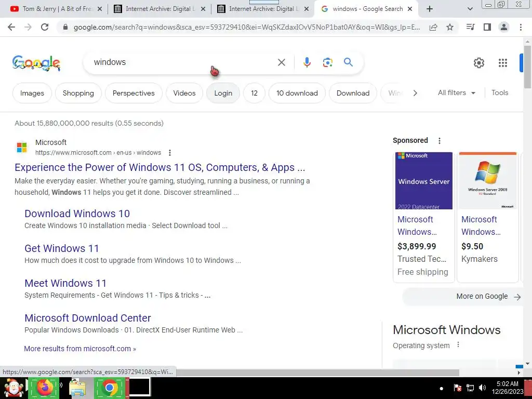Click the Santa start button

[x=13, y=388]
